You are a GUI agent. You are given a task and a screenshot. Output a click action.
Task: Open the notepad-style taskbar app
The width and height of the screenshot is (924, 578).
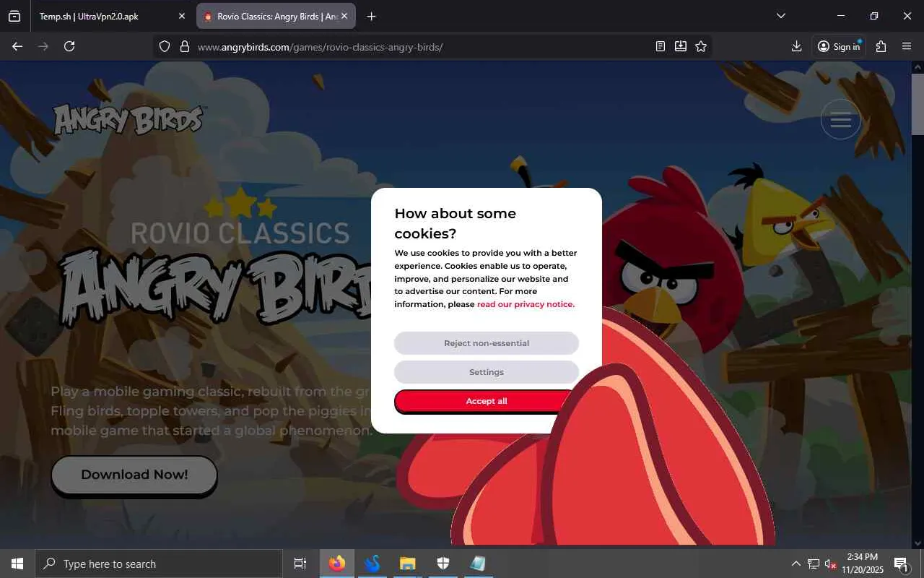point(478,564)
